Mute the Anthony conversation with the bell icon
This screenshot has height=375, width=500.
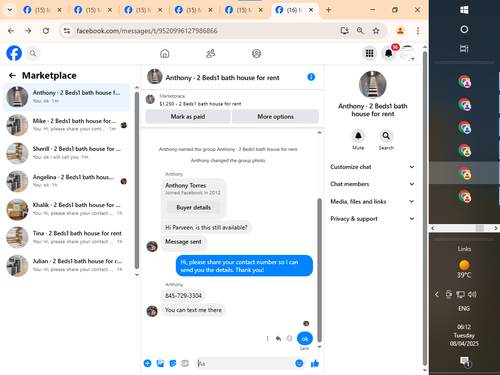point(358,136)
